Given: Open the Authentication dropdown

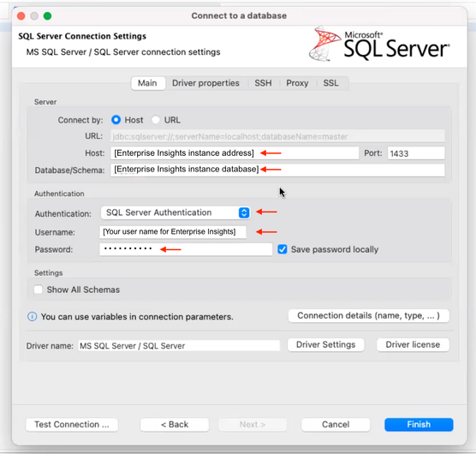Looking at the screenshot, I should pos(176,212).
